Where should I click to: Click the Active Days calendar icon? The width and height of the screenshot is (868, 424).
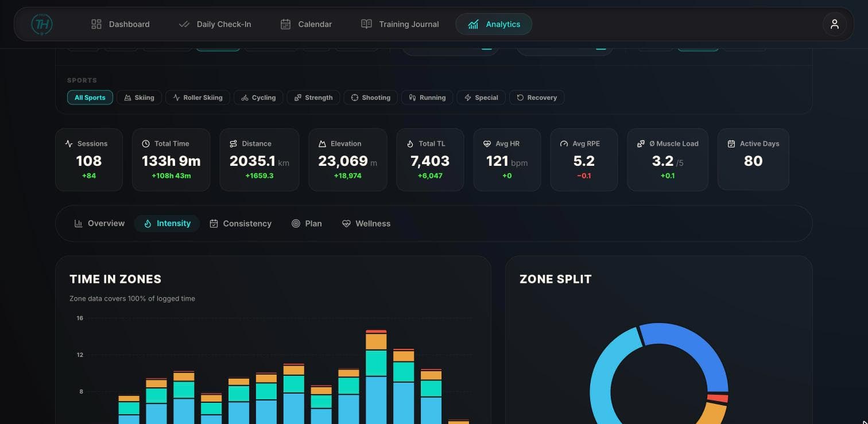point(731,143)
